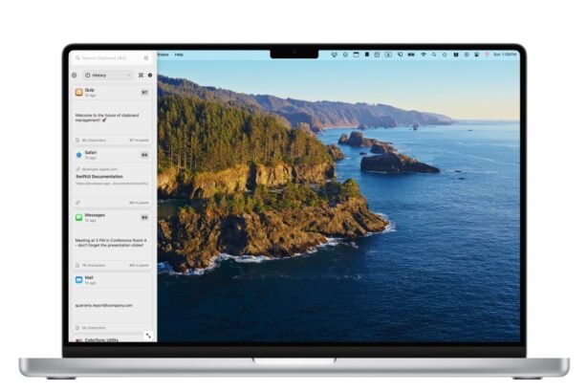Click the link icon next to developer.apple.com
Viewport: 588px width, 392px height.
pyautogui.click(x=78, y=169)
